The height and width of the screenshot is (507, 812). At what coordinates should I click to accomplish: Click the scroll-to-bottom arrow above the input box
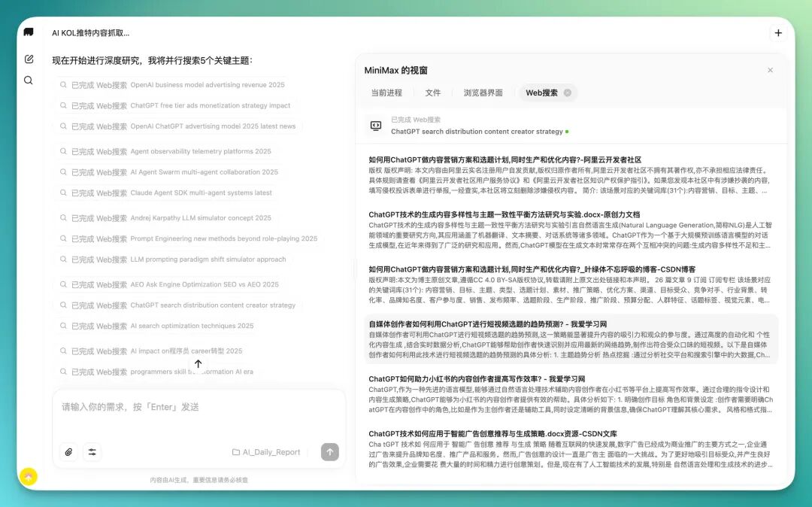[x=198, y=363]
